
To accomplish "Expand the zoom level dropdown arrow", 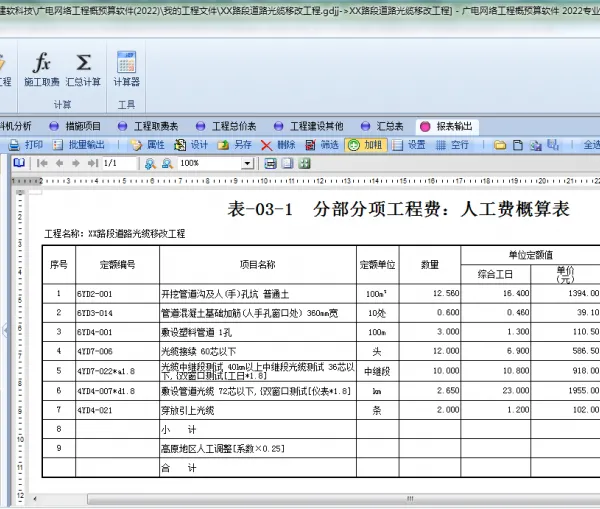I will [248, 164].
